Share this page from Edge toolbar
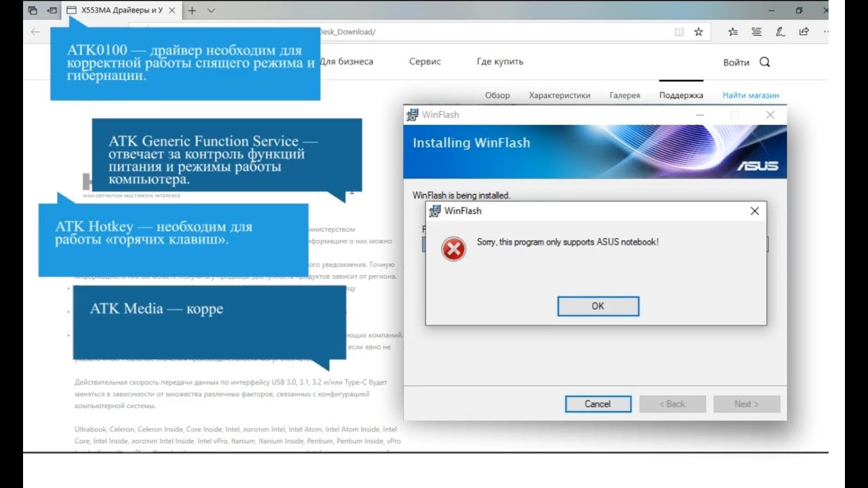This screenshot has width=868, height=488. 804,32
